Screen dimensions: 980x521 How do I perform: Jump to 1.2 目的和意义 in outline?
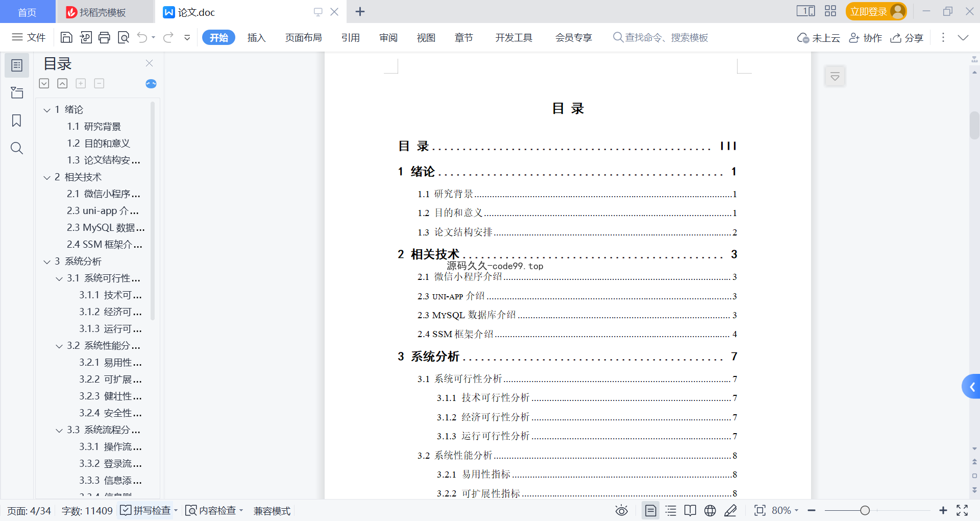tap(99, 144)
